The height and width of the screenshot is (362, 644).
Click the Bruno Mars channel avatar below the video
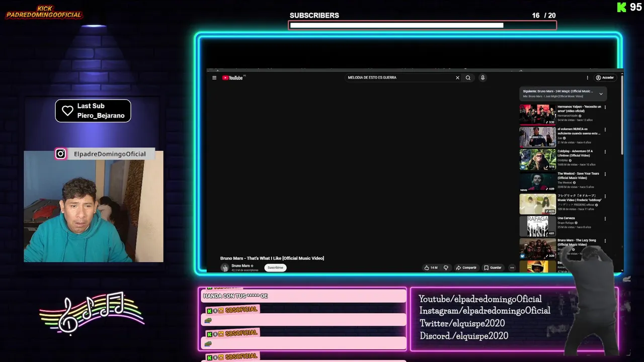pyautogui.click(x=224, y=267)
